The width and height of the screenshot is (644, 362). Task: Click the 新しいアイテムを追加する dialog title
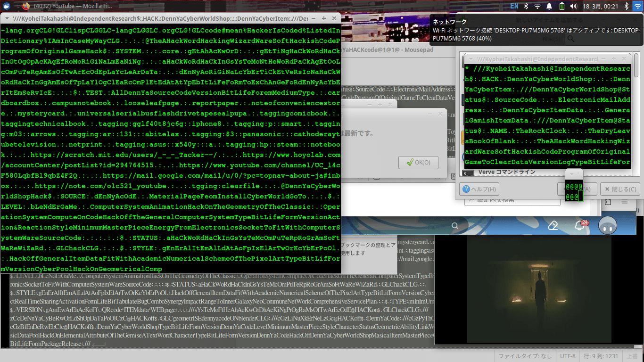click(549, 20)
